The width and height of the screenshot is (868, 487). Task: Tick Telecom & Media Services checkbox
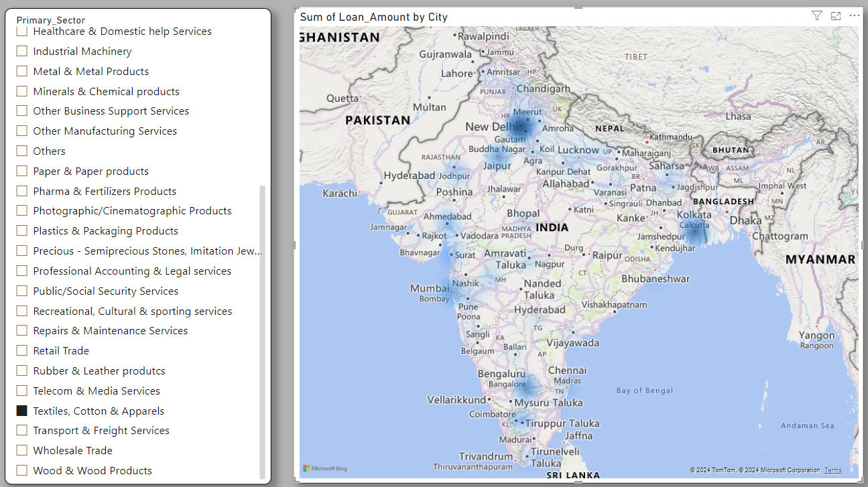pos(22,391)
